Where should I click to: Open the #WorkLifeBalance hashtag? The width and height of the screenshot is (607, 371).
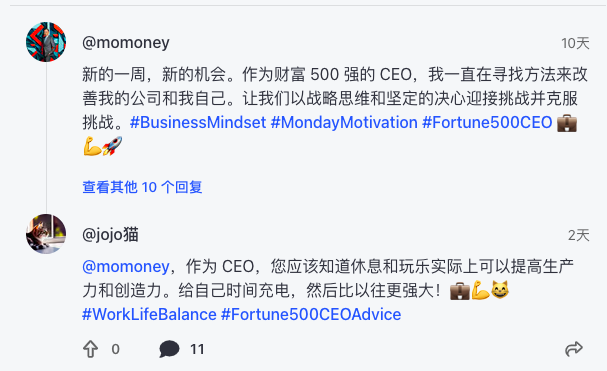149,314
